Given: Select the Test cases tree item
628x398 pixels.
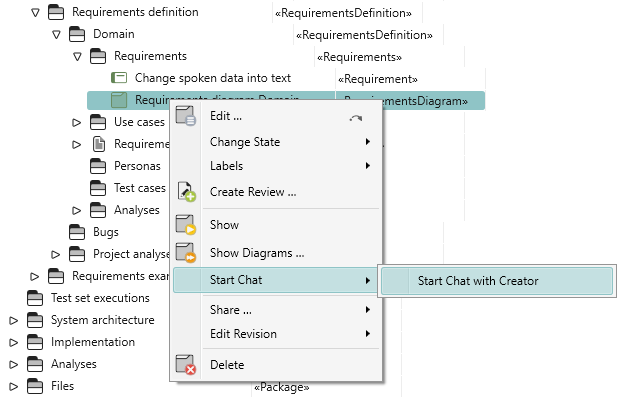Looking at the screenshot, I should pyautogui.click(x=140, y=188).
